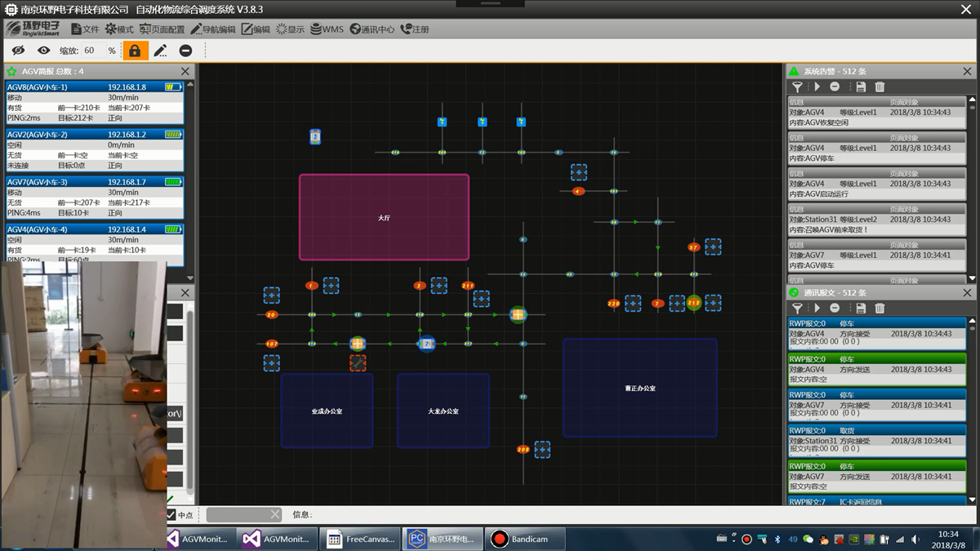980x551 pixels.
Task: Select the pencil edit tool in toolbar
Action: tap(160, 51)
